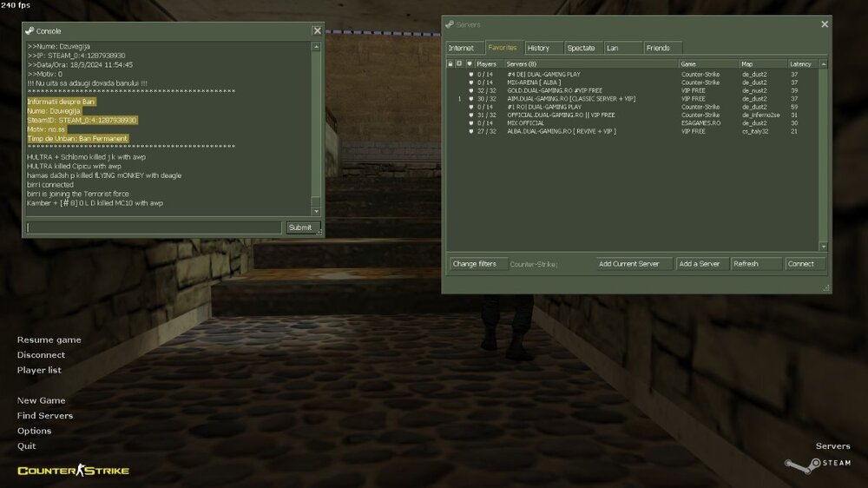
Task: Focus the console command input field
Action: pyautogui.click(x=155, y=228)
